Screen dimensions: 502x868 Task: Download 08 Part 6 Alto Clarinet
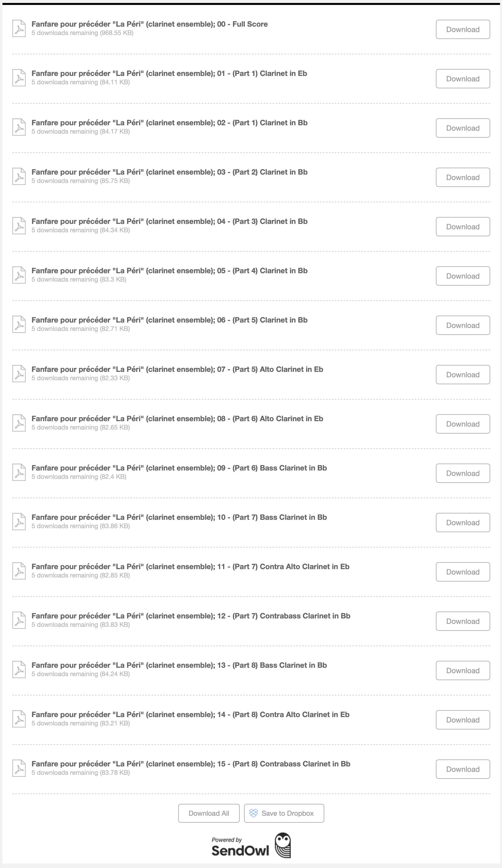(463, 424)
